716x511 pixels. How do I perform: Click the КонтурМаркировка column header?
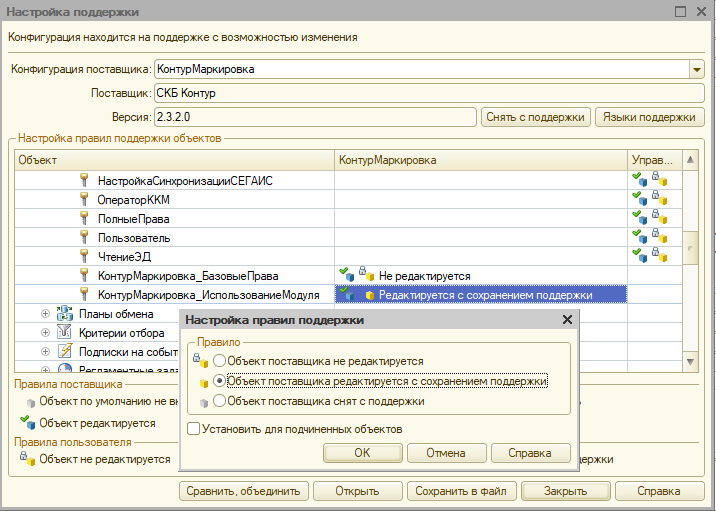481,160
